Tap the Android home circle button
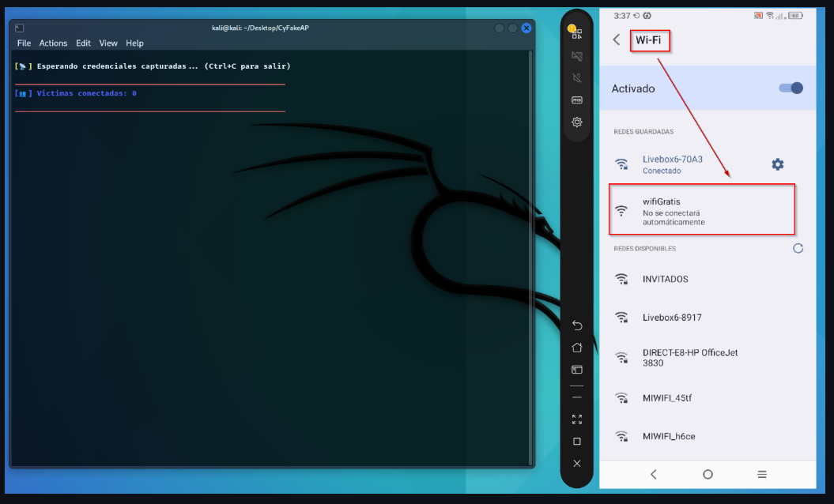The width and height of the screenshot is (834, 504). (708, 474)
